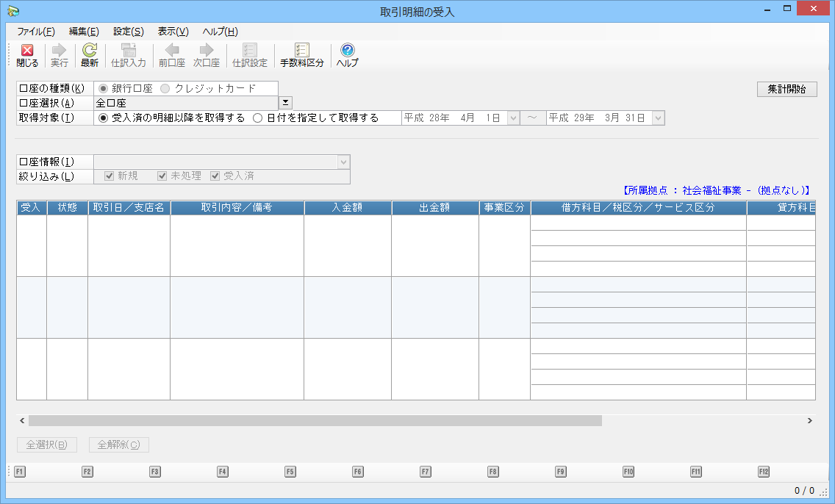The image size is (835, 504).
Task: Click the 仕訳設定 toolbar icon
Action: click(x=250, y=55)
